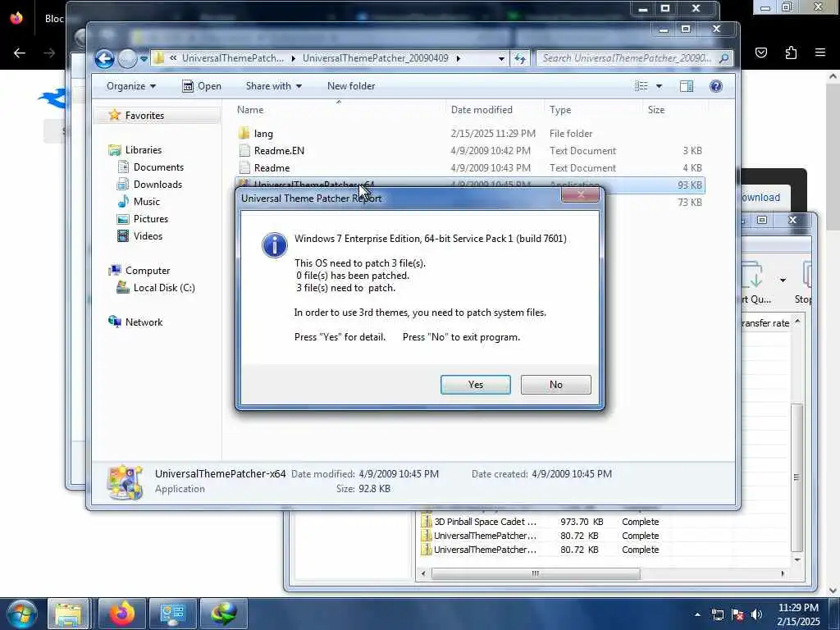Click Open in the Explorer toolbar

[202, 86]
